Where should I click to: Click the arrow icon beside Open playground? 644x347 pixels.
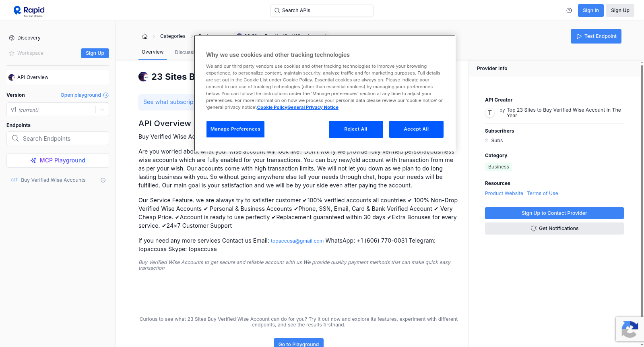(106, 95)
